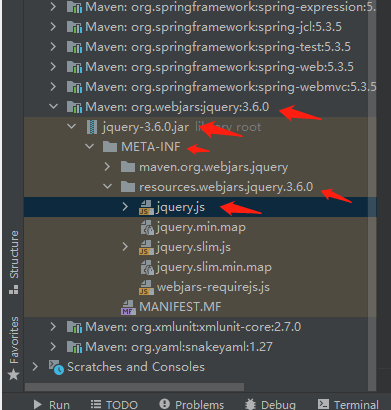Screen dimensions: 391x410
Task: Click the Problems warning icon
Action: click(164, 404)
